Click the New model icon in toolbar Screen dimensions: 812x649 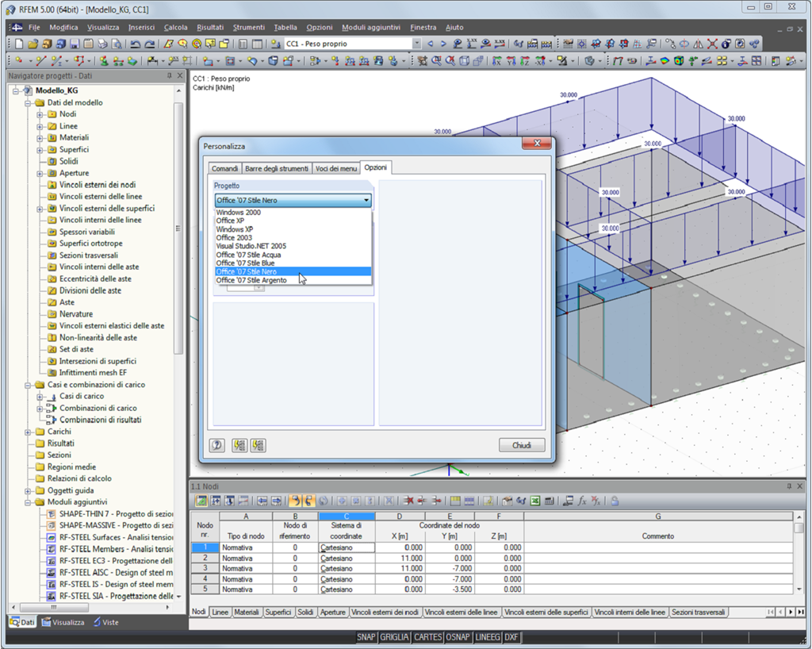point(19,44)
